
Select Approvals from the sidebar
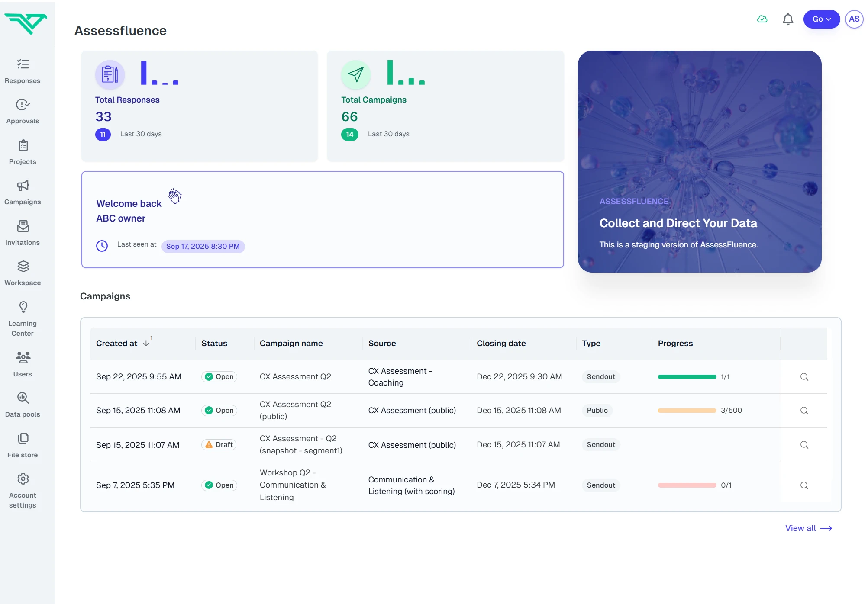point(23,111)
